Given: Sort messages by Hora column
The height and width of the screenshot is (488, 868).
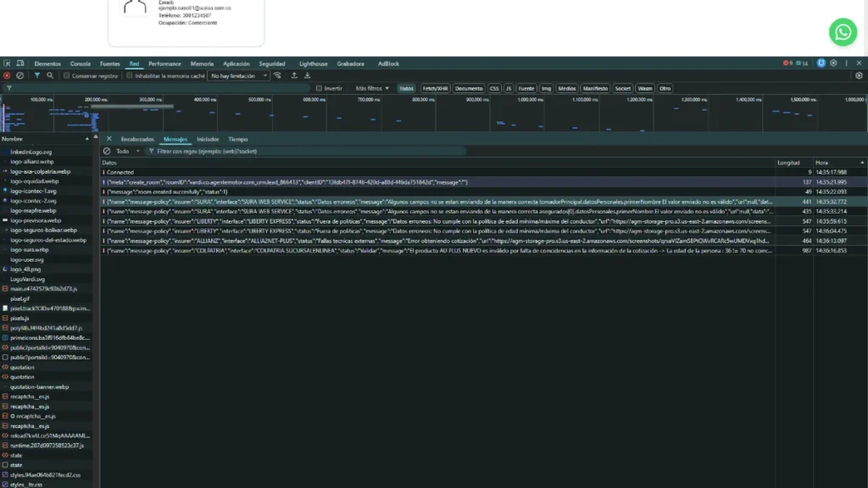Looking at the screenshot, I should tap(839, 163).
